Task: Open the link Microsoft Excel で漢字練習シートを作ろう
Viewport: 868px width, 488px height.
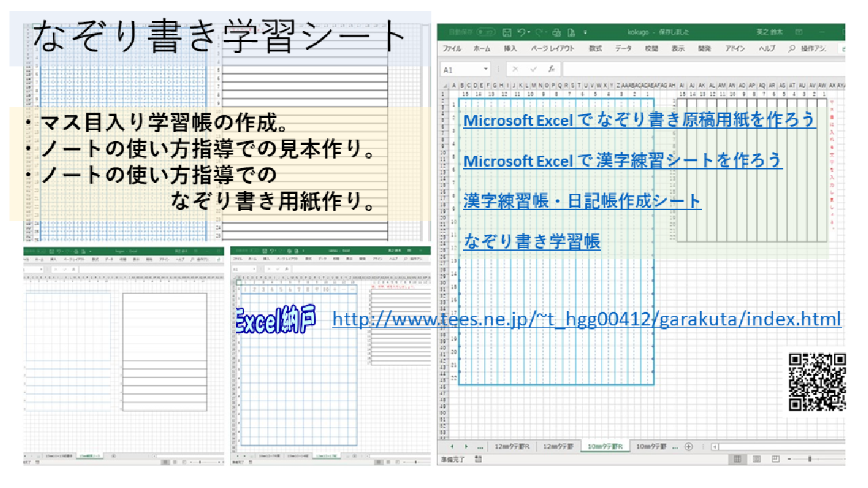Action: (x=623, y=161)
